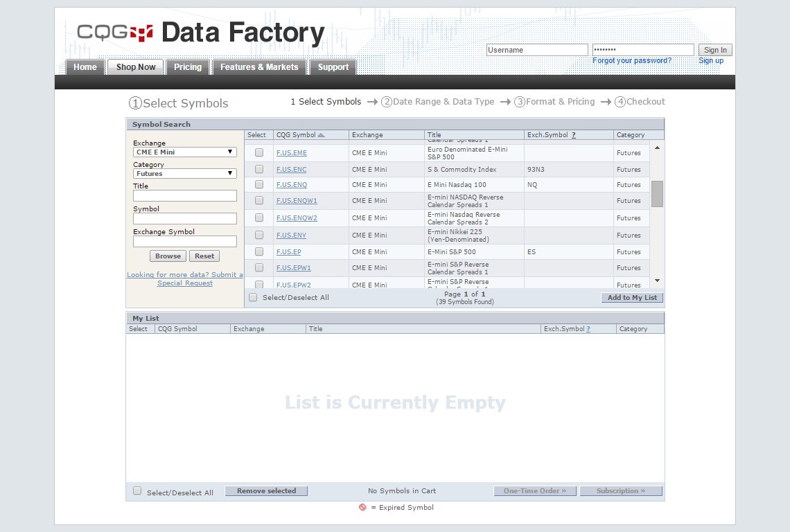Check the box for F.US.ENC
Screen dimensions: 790x532
coord(259,169)
